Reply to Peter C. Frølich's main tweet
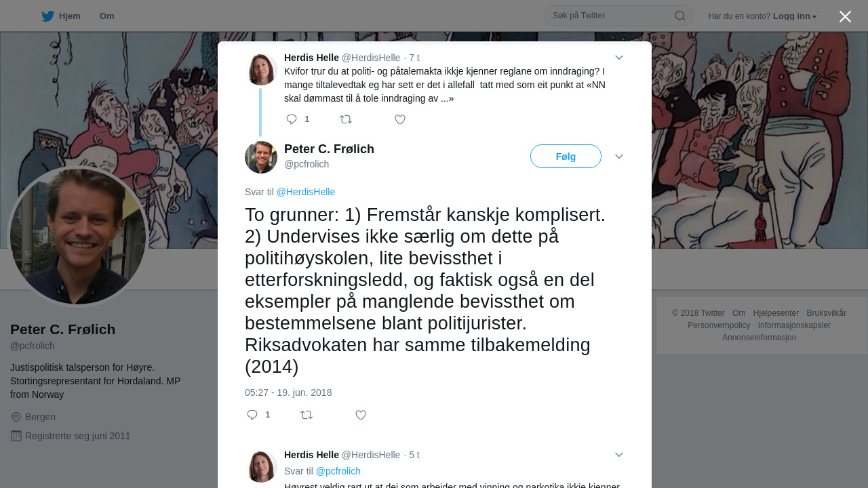 coord(252,415)
